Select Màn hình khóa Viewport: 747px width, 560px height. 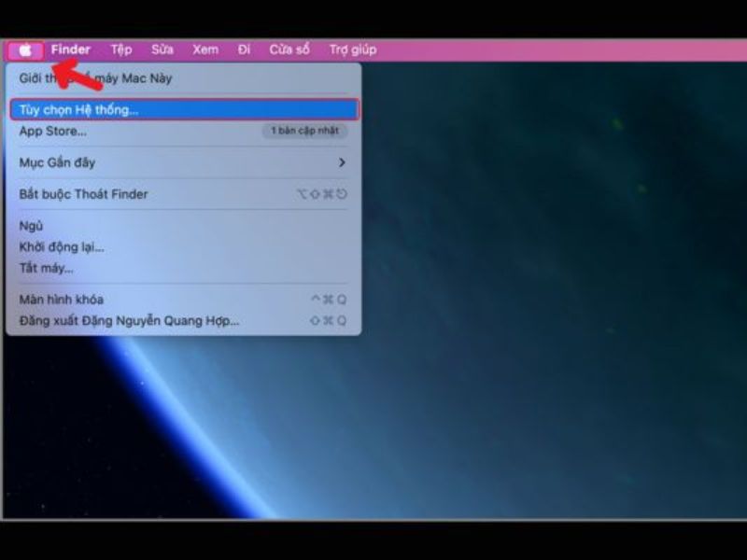click(183, 300)
